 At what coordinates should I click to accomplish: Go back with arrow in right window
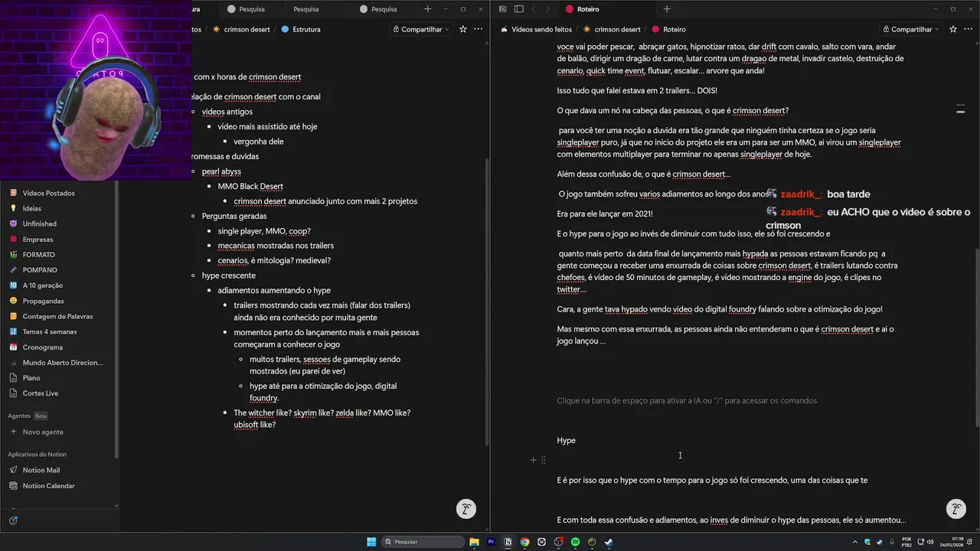534,9
